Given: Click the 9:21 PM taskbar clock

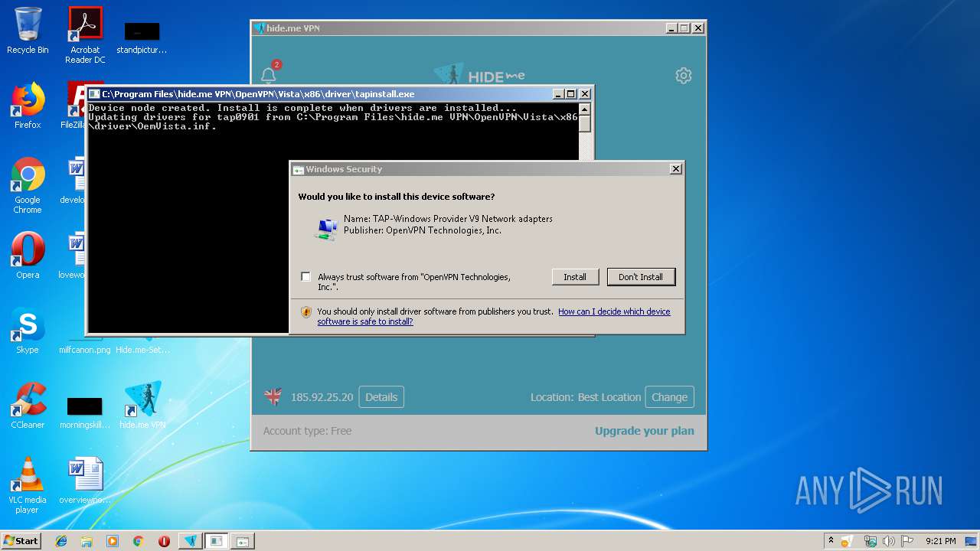Looking at the screenshot, I should coord(940,541).
